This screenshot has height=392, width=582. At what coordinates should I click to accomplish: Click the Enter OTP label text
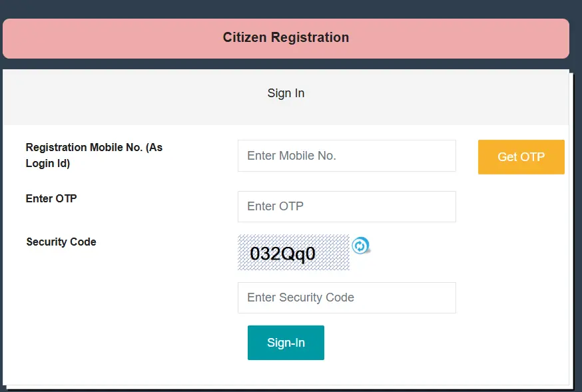[51, 198]
